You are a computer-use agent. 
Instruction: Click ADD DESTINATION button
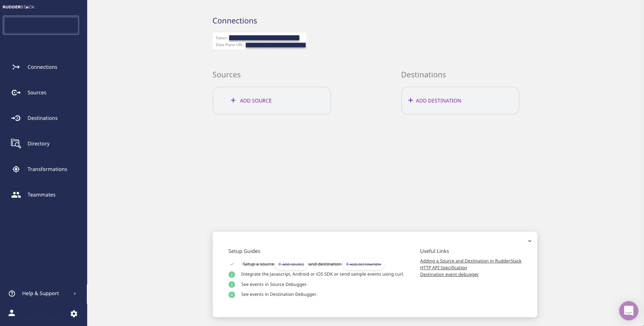[460, 101]
